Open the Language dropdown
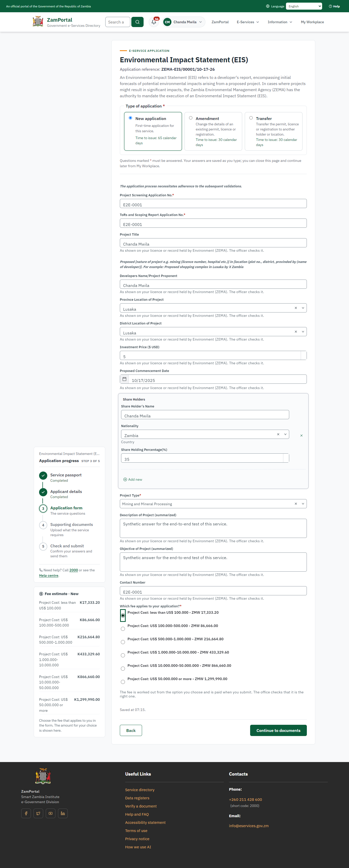349x868 pixels. click(304, 6)
